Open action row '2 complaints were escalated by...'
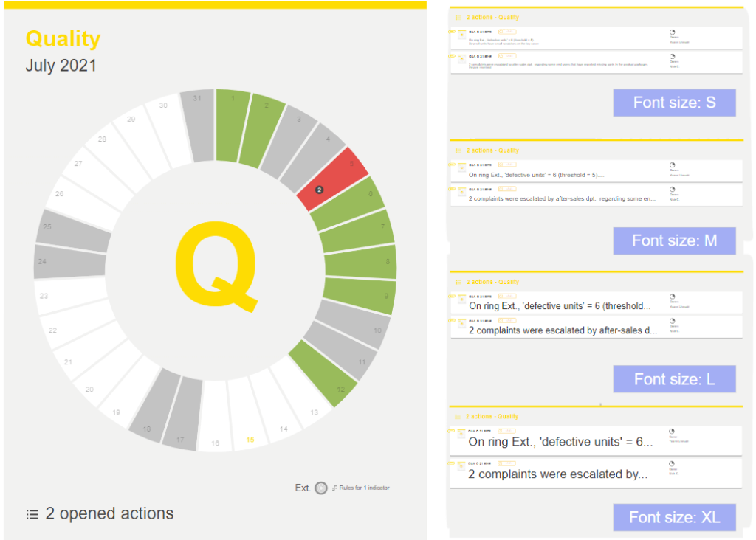Screen dimensions: 756x540 point(596,473)
